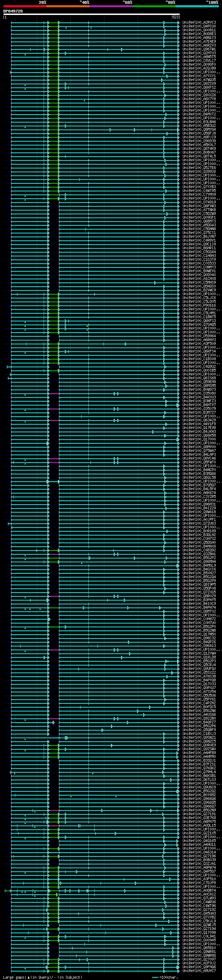The height and width of the screenshot is (980, 222).
Task: Open hit UniRef100_Q8VC46
Action: [x=199, y=459]
